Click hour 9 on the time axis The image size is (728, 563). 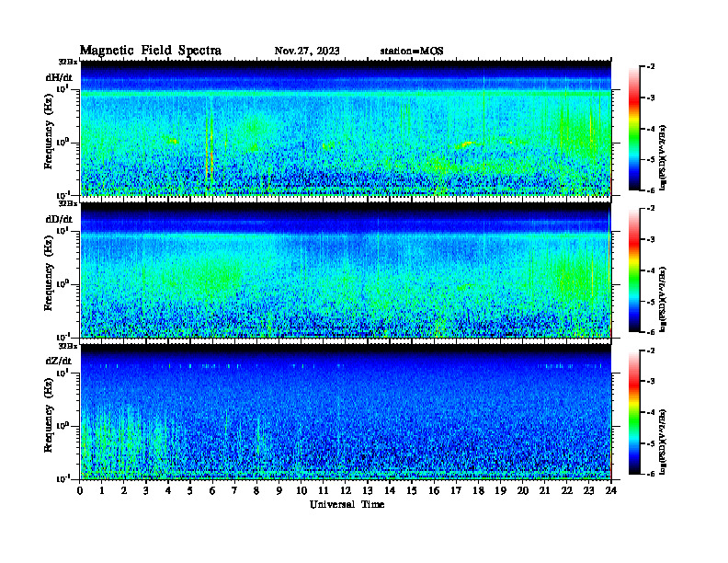pos(279,491)
